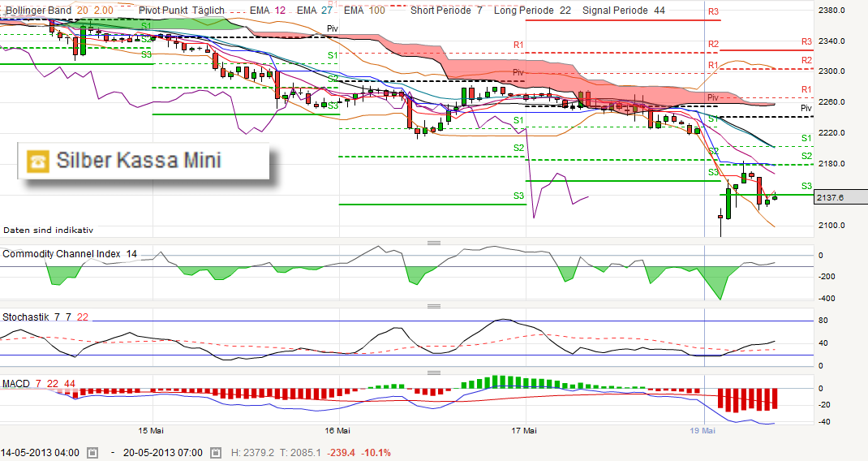Select the EMA 100 indicator label
This screenshot has width=868, height=461.
364,11
